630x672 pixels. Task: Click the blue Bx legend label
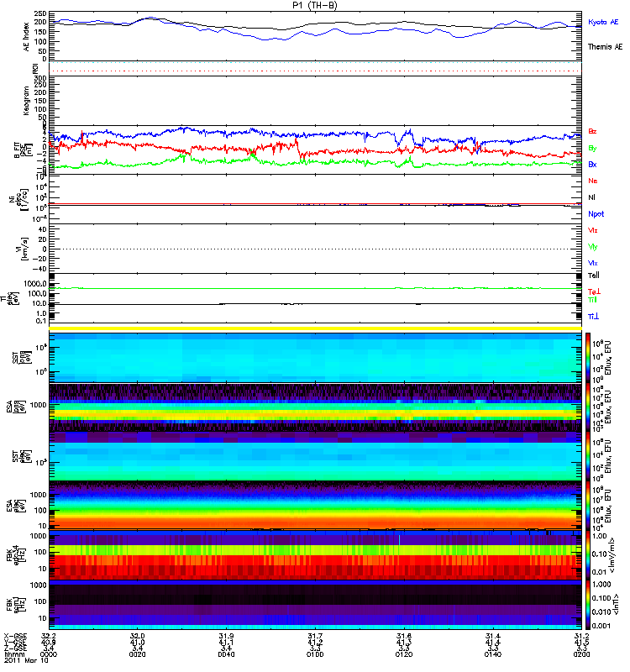[x=593, y=164]
